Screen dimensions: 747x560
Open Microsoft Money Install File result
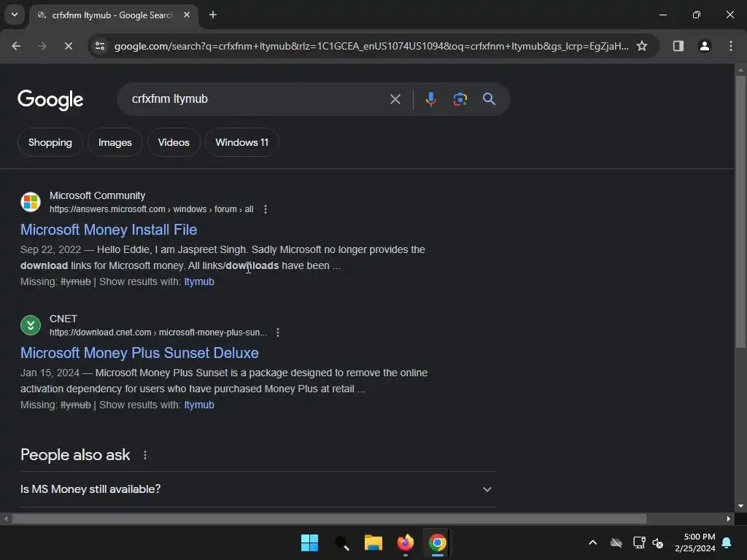point(109,230)
